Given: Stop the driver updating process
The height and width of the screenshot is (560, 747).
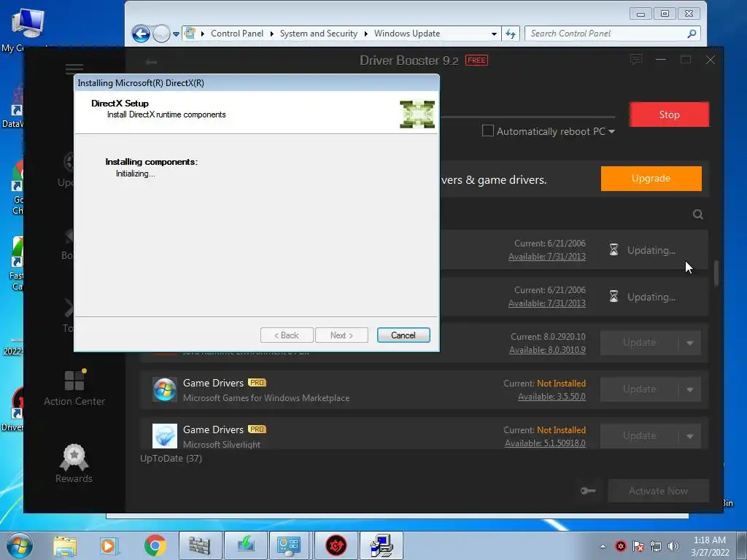Looking at the screenshot, I should [x=669, y=114].
